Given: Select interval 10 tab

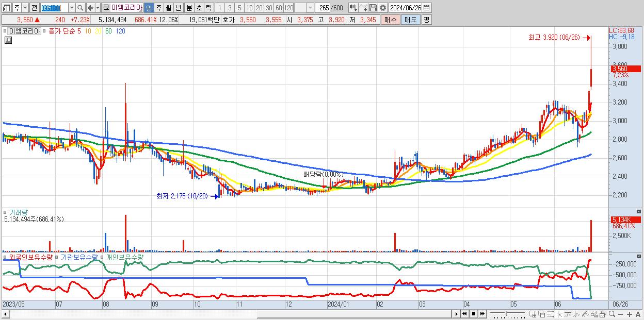Looking at the screenshot, I should coord(249,8).
